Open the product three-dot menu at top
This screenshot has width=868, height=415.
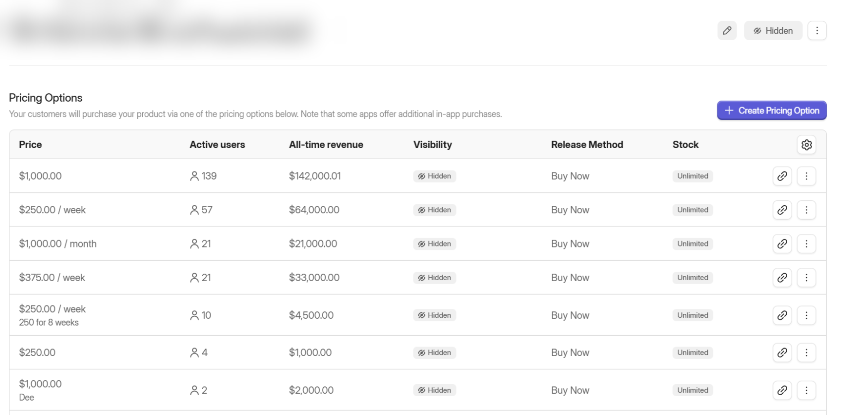(x=817, y=31)
